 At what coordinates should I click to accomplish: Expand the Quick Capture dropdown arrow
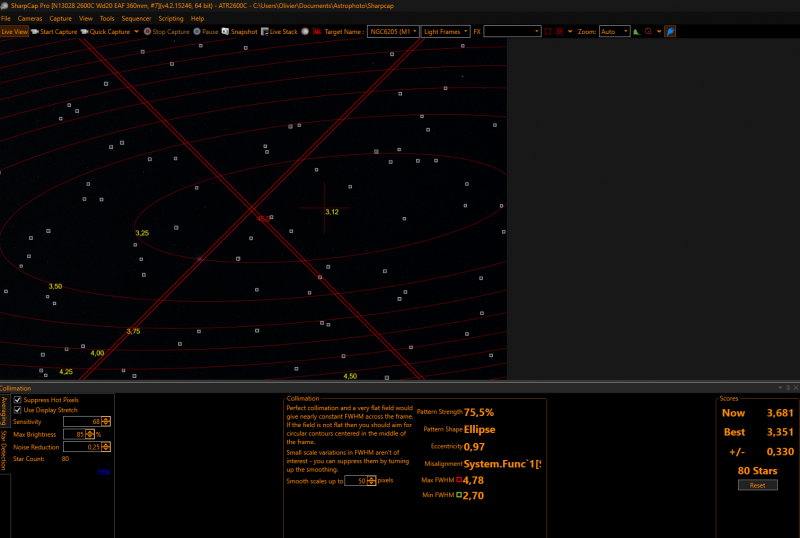(x=136, y=32)
